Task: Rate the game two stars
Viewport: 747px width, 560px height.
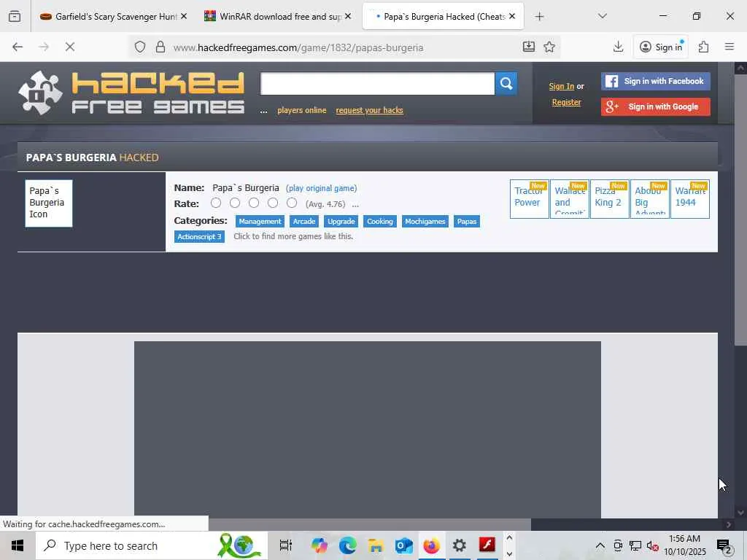Action: click(x=235, y=203)
